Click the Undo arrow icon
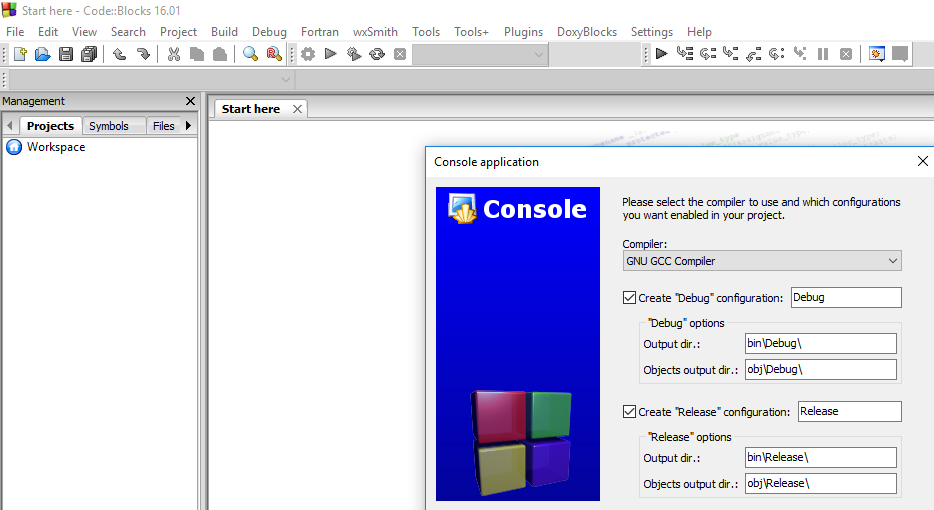Screen dimensions: 934x510 (120, 54)
